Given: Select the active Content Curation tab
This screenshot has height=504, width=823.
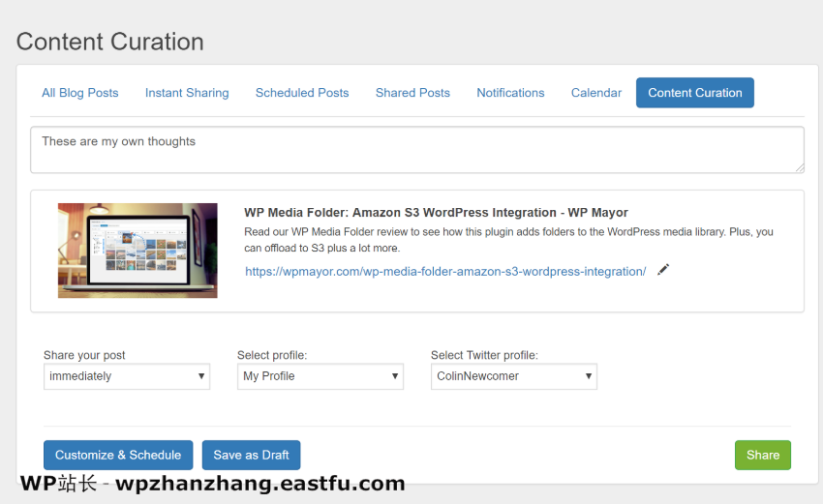Looking at the screenshot, I should point(695,93).
